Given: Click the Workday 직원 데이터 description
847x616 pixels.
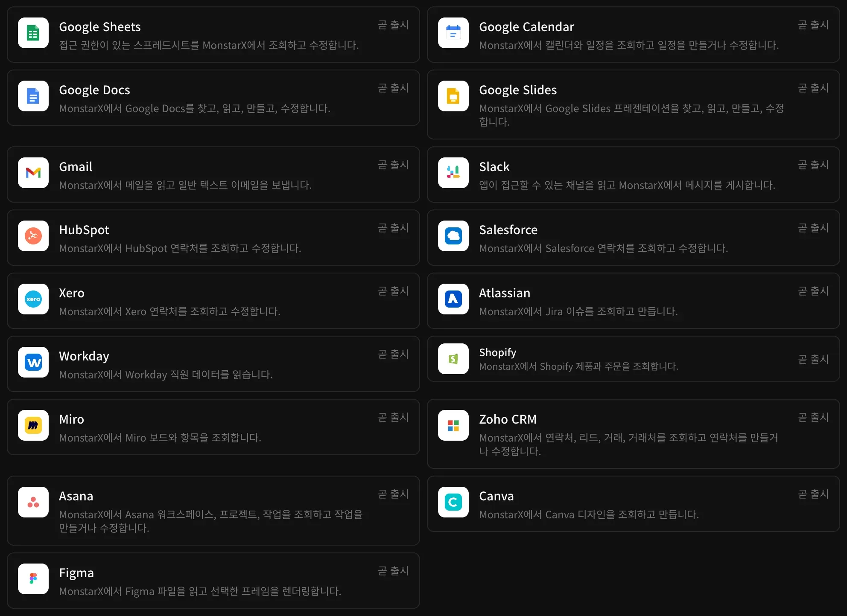Looking at the screenshot, I should coord(166,375).
